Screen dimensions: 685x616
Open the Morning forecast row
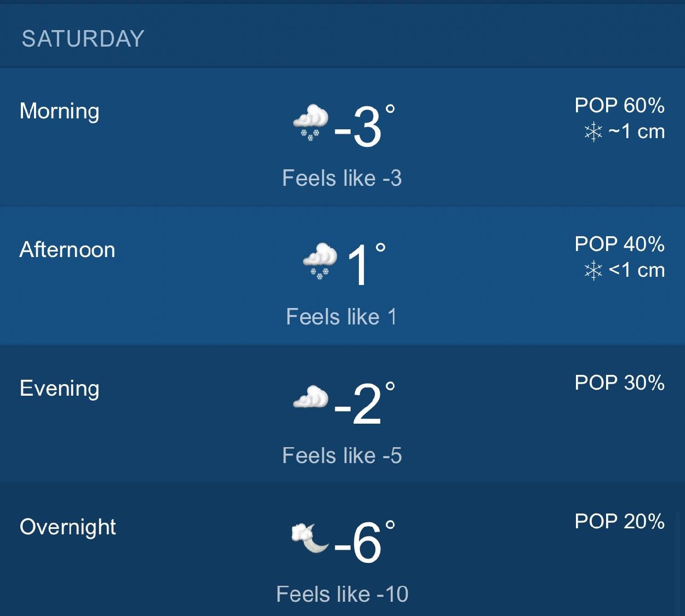tap(342, 137)
